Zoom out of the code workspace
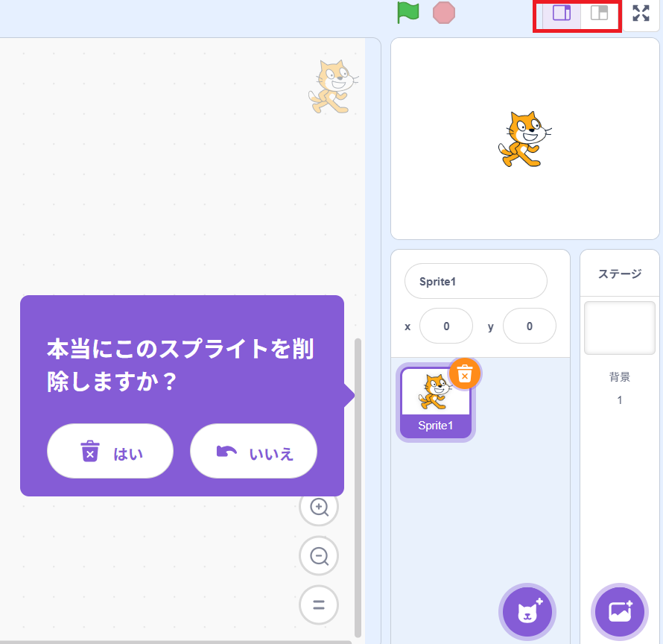The image size is (663, 644). tap(319, 556)
